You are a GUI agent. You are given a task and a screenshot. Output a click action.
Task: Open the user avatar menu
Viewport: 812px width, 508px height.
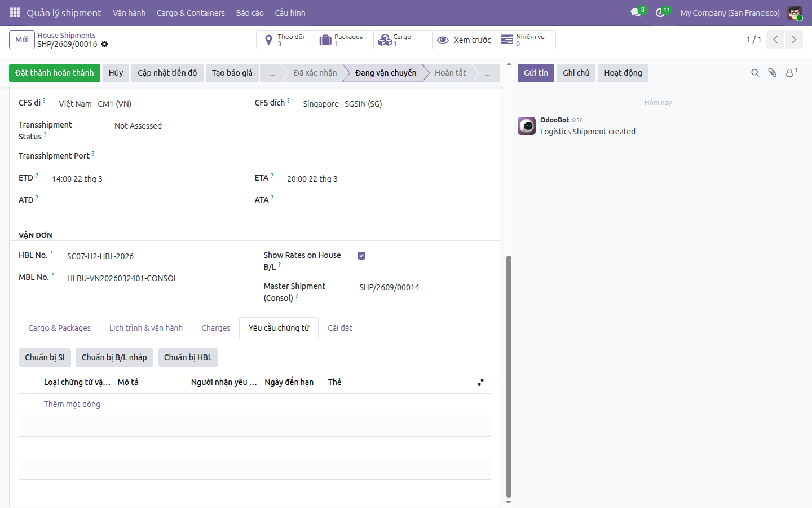[795, 13]
